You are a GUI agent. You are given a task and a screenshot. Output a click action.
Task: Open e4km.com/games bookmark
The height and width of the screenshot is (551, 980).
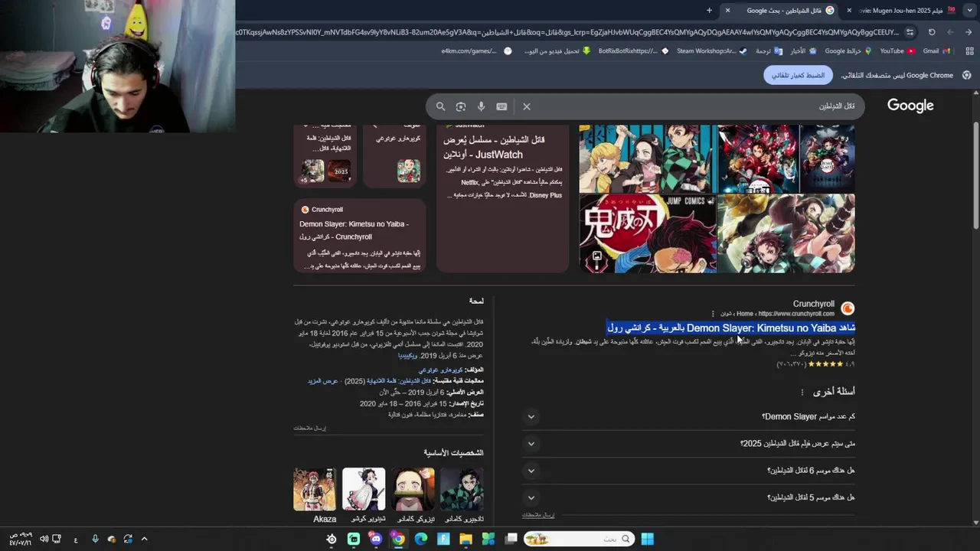coord(476,51)
